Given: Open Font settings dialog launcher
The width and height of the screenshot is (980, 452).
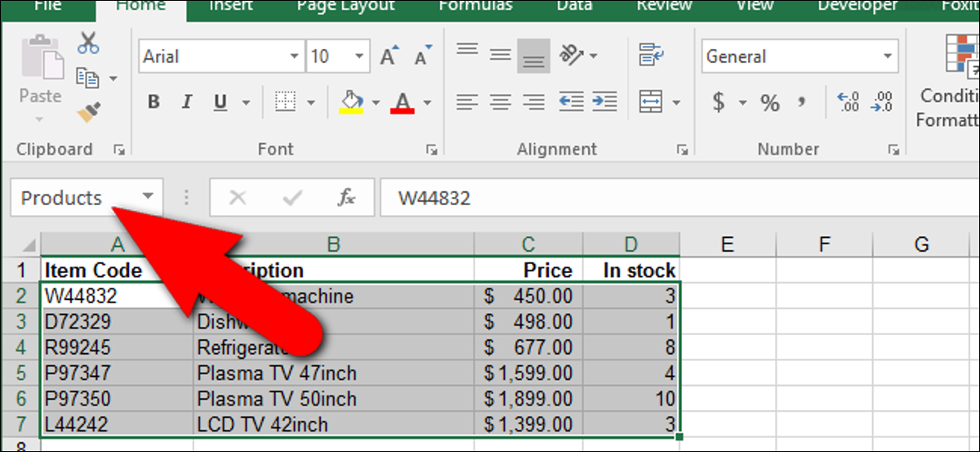Looking at the screenshot, I should pyautogui.click(x=431, y=150).
